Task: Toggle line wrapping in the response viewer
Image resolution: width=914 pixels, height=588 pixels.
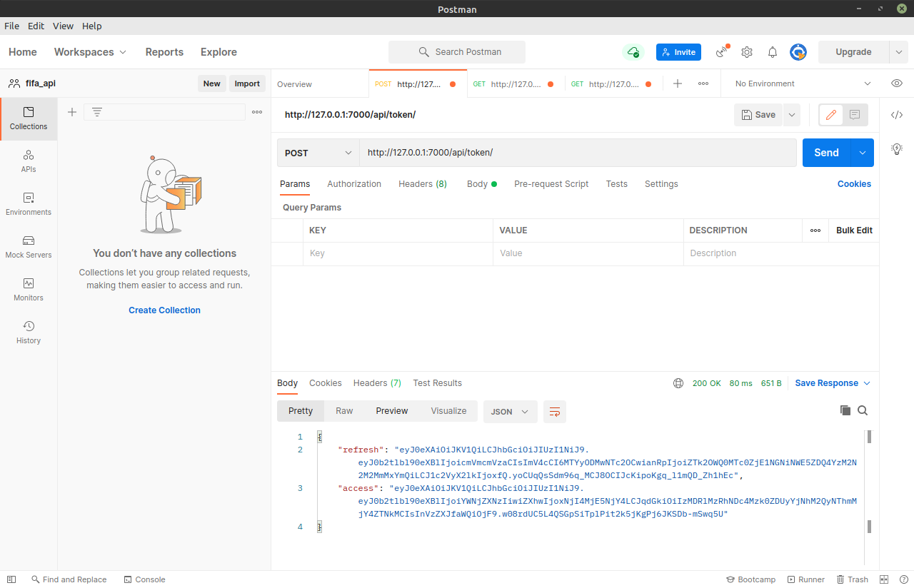Action: tap(555, 411)
